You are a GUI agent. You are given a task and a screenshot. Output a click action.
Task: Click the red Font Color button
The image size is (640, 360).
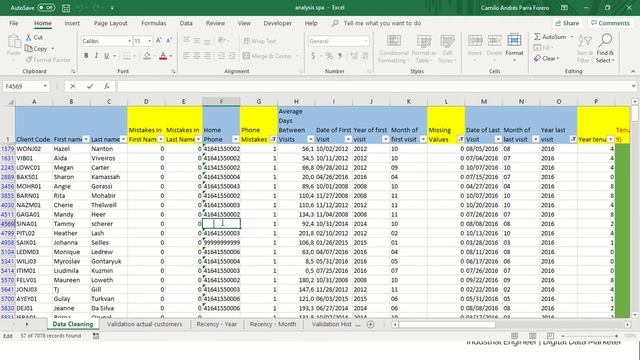click(163, 56)
